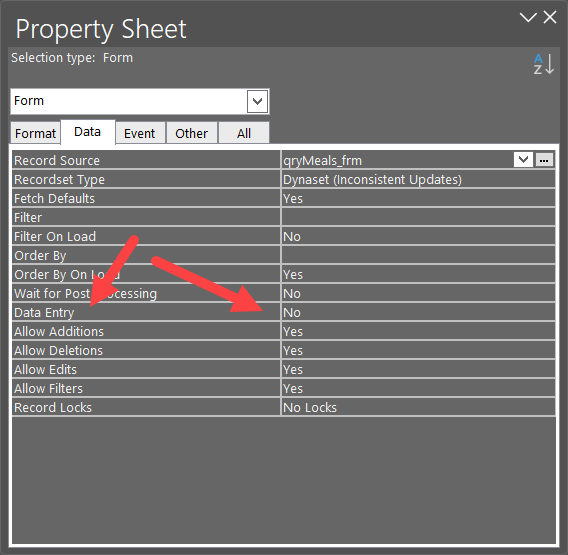
Task: Click the Data Entry value field
Action: click(x=418, y=312)
